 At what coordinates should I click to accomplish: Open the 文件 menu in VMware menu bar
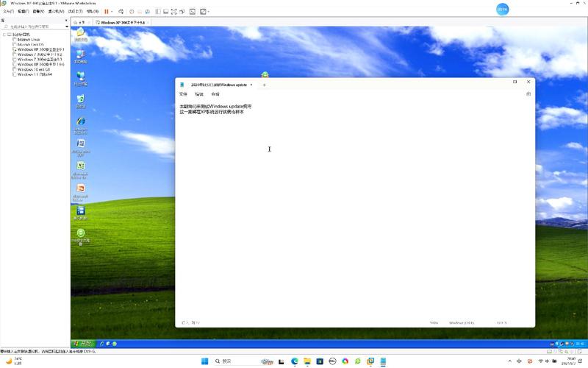tap(8, 12)
